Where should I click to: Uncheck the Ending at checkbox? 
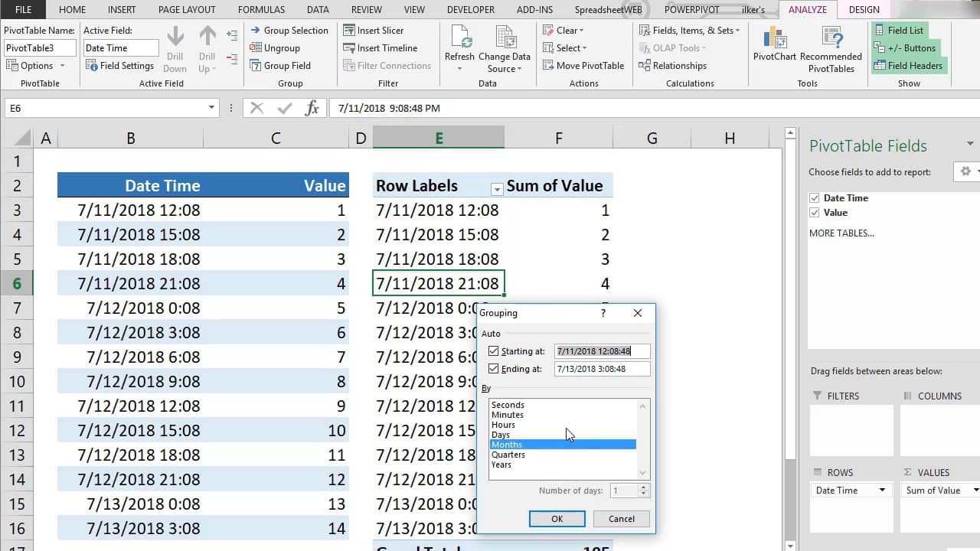(494, 369)
